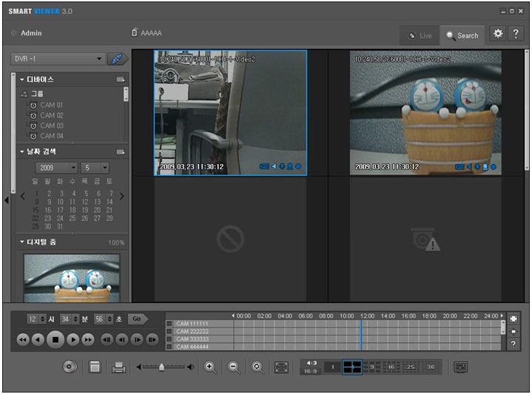Switch to the Live tab
Screen dimensions: 532x394
(x=420, y=35)
